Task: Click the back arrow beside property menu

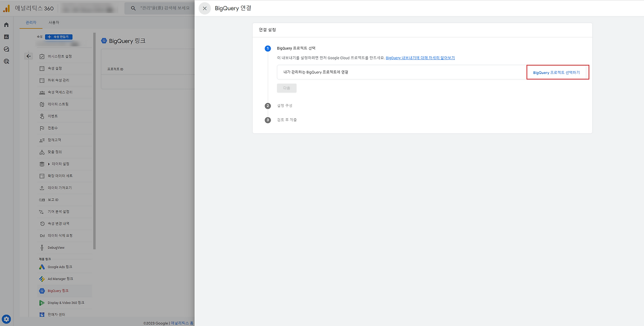Action: tap(29, 56)
